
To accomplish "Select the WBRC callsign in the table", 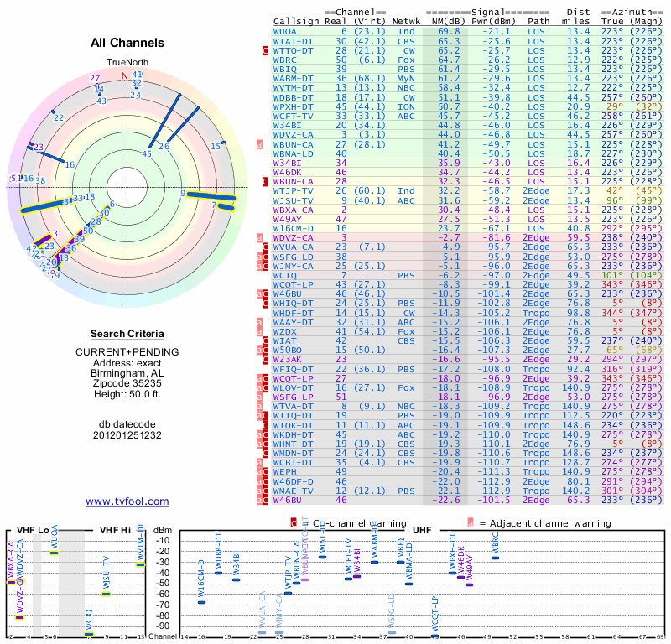I will [x=285, y=60].
